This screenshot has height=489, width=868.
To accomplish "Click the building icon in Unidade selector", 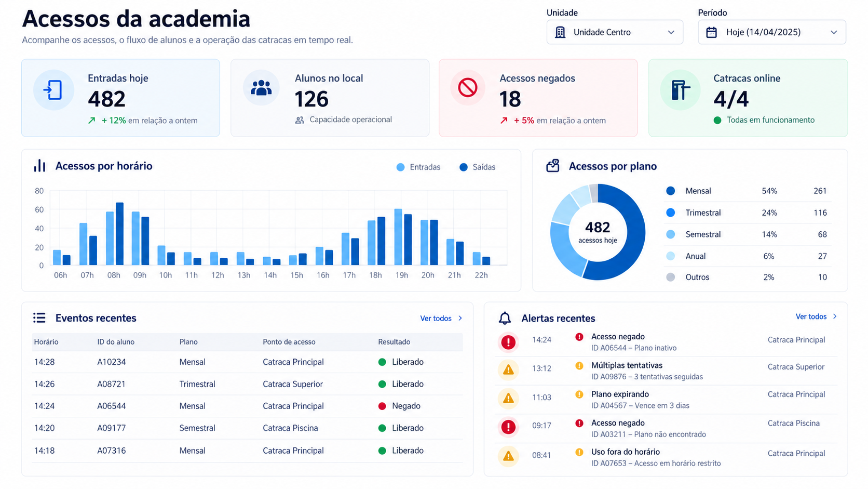I will point(560,32).
